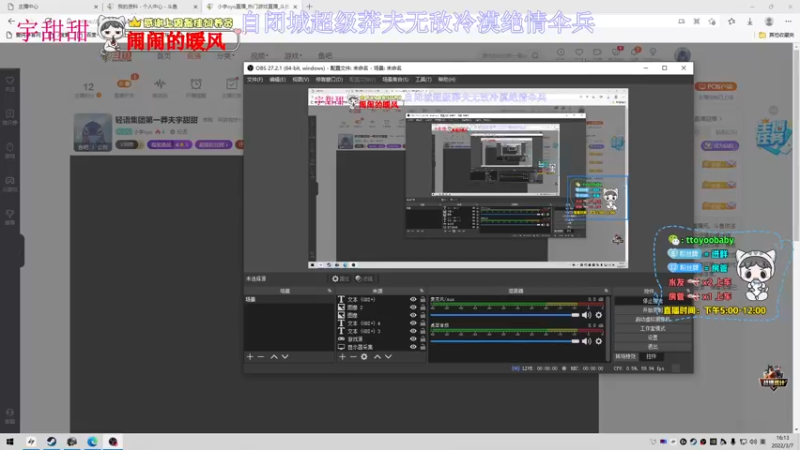
Task: Click 退出 button in OBS controls
Action: coord(653,347)
